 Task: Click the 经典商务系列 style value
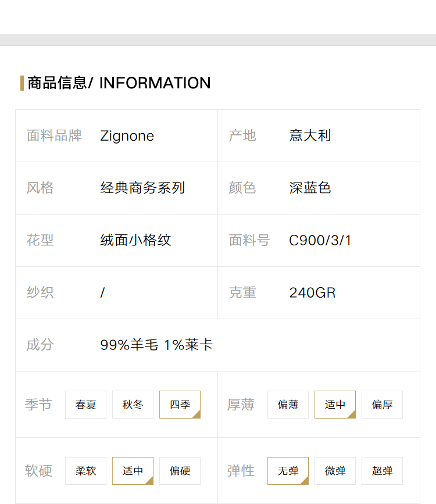click(143, 188)
